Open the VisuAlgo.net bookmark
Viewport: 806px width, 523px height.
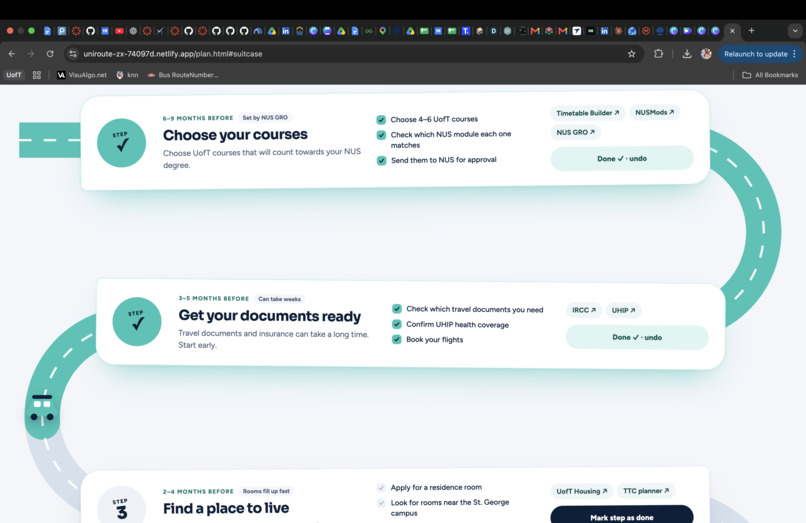click(82, 75)
